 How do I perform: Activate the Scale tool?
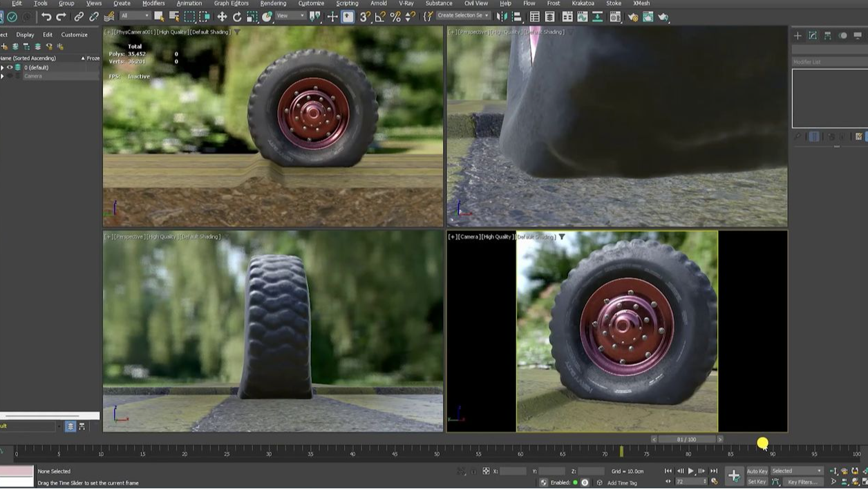tap(252, 17)
